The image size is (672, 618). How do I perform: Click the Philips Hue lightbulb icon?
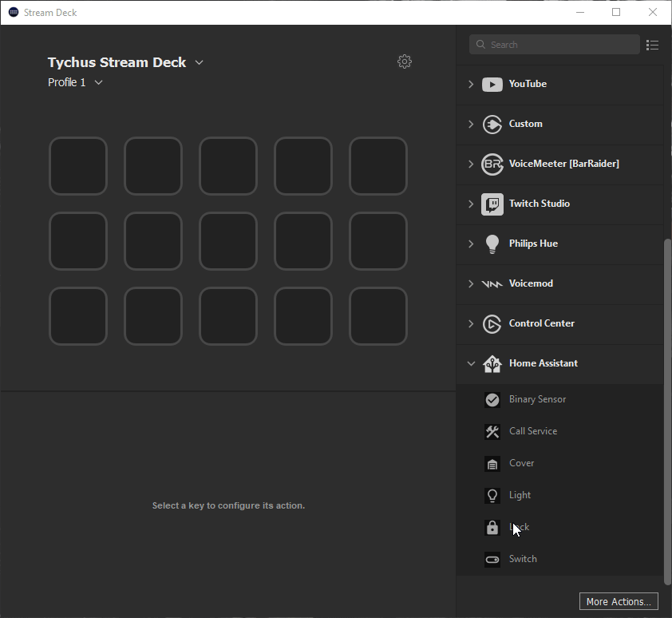pos(492,244)
